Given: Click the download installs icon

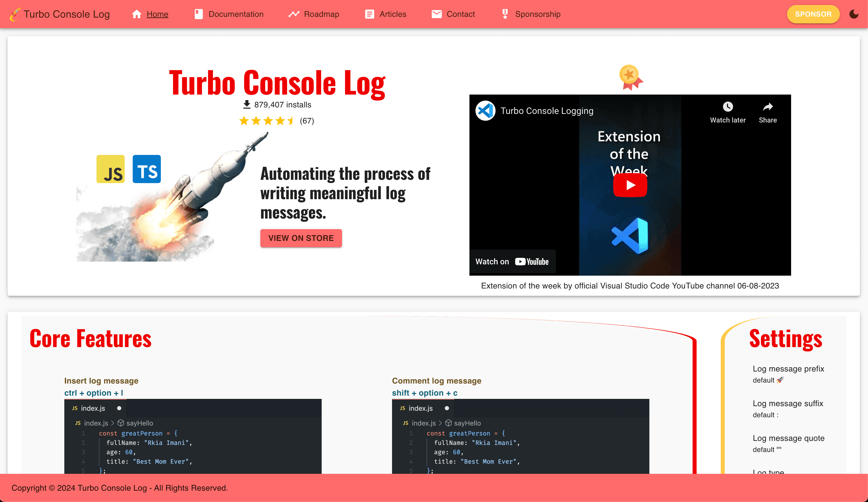Looking at the screenshot, I should pyautogui.click(x=247, y=104).
